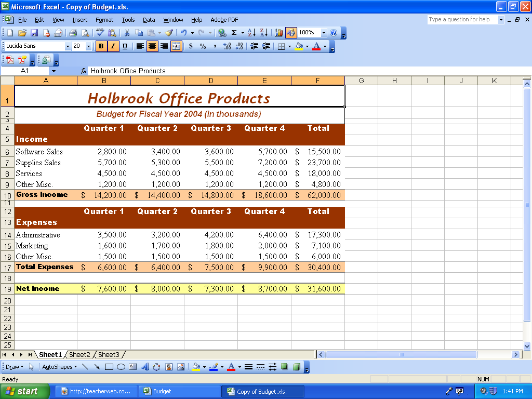Image resolution: width=532 pixels, height=399 pixels.
Task: Open the Insert menu
Action: click(79, 20)
